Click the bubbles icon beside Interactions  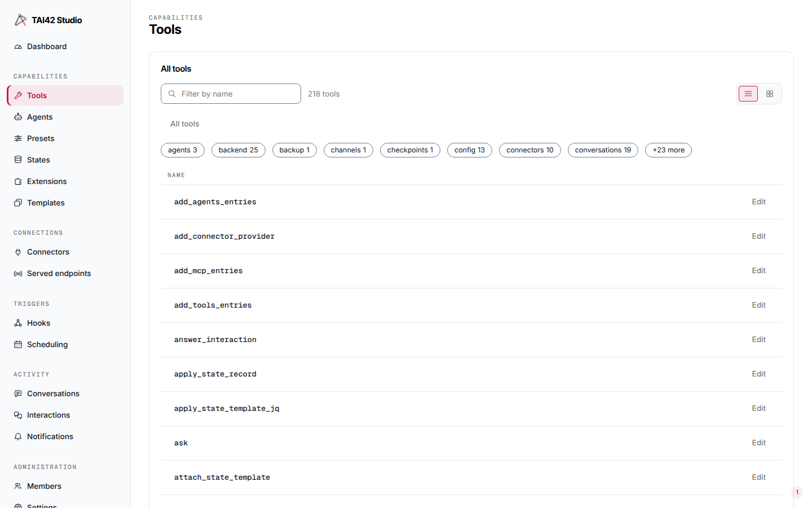18,415
